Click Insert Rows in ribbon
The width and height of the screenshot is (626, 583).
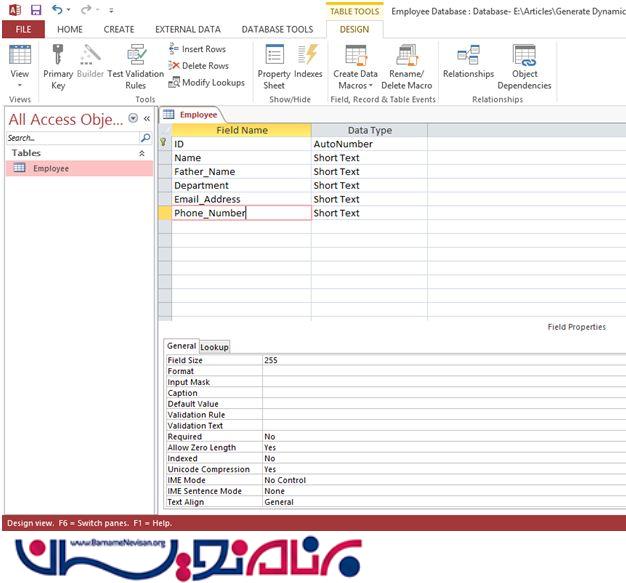coord(197,49)
